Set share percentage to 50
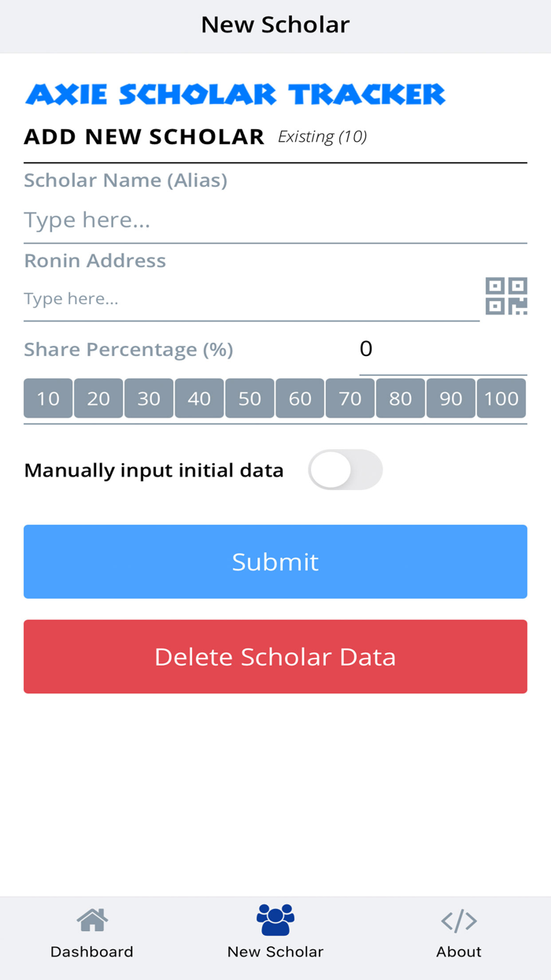The height and width of the screenshot is (980, 551). [250, 399]
